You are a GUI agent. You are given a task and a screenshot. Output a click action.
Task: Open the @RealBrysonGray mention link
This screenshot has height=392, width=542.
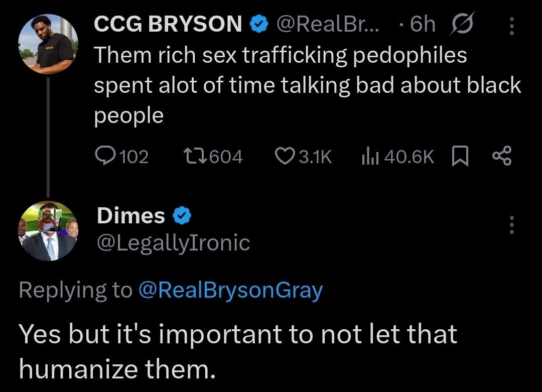230,290
